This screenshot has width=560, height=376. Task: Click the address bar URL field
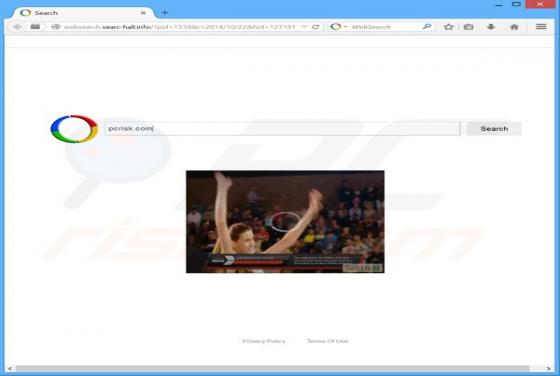[x=180, y=27]
